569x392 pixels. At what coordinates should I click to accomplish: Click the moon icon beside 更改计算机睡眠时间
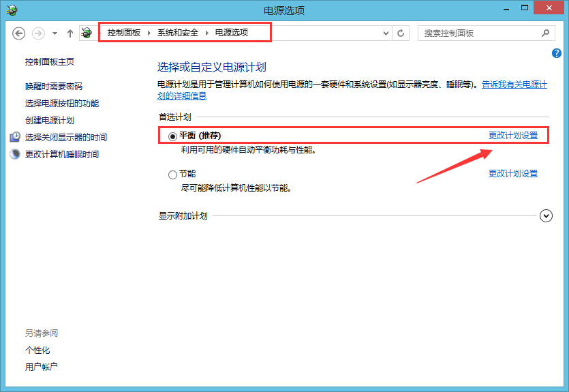pyautogui.click(x=15, y=154)
